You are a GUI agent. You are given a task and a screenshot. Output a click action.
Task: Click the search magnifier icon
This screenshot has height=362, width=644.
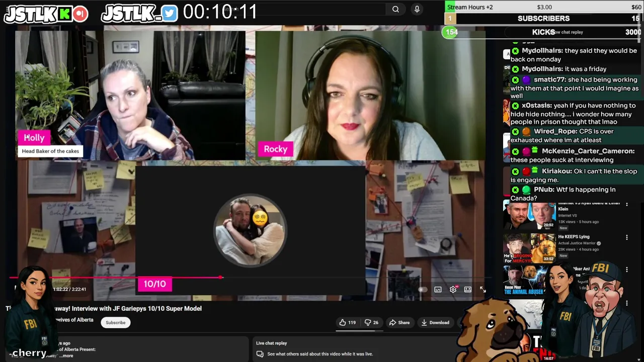pos(395,9)
